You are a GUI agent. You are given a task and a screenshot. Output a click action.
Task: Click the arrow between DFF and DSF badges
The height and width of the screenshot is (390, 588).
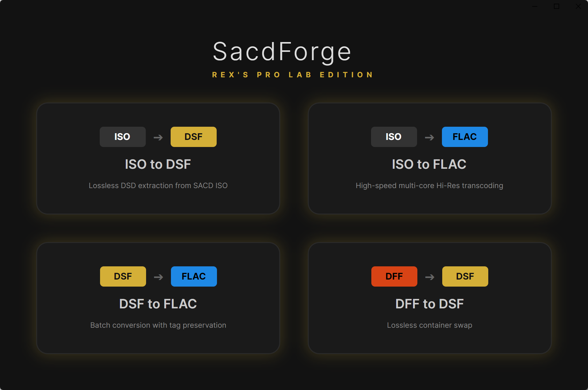point(429,276)
